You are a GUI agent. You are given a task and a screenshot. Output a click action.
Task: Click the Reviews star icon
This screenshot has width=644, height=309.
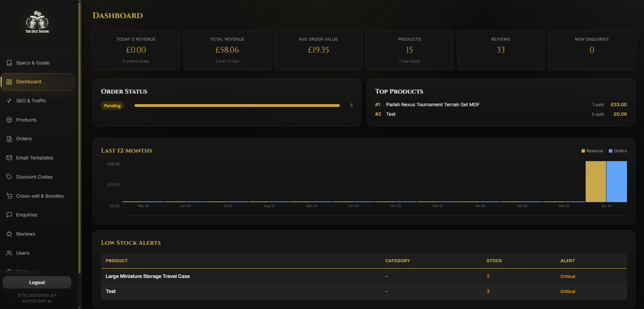point(9,234)
